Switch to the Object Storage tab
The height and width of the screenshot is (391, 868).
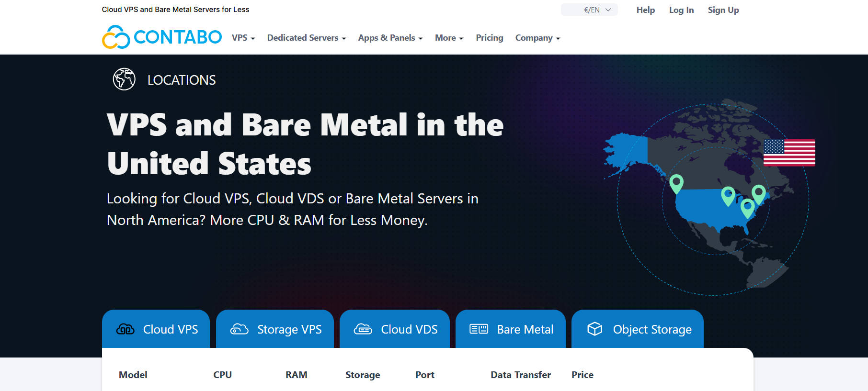coord(638,329)
